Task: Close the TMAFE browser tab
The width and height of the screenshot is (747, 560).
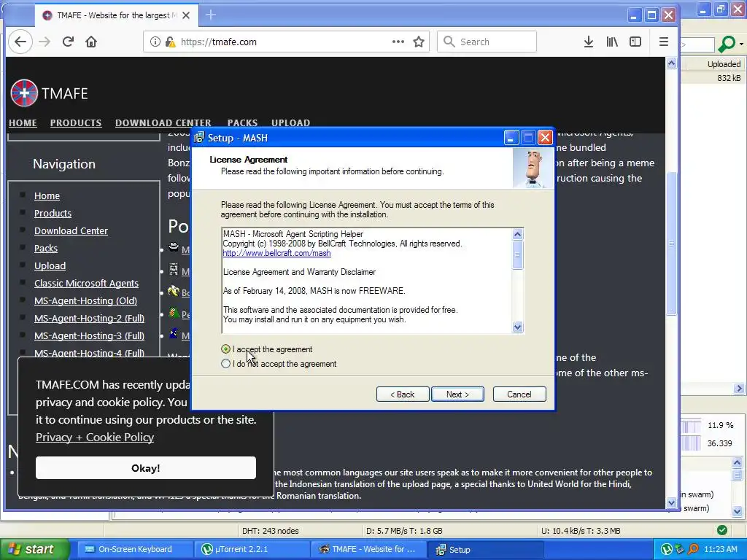Action: click(186, 15)
